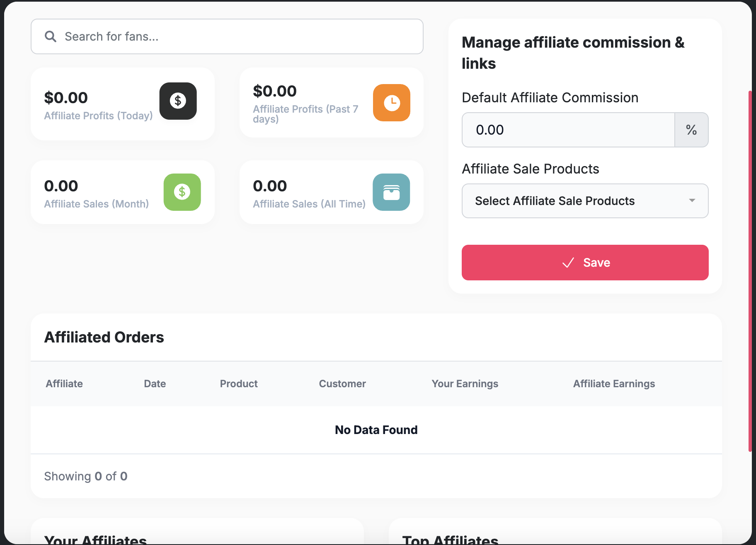Click the red vertical scrollbar

click(750, 271)
